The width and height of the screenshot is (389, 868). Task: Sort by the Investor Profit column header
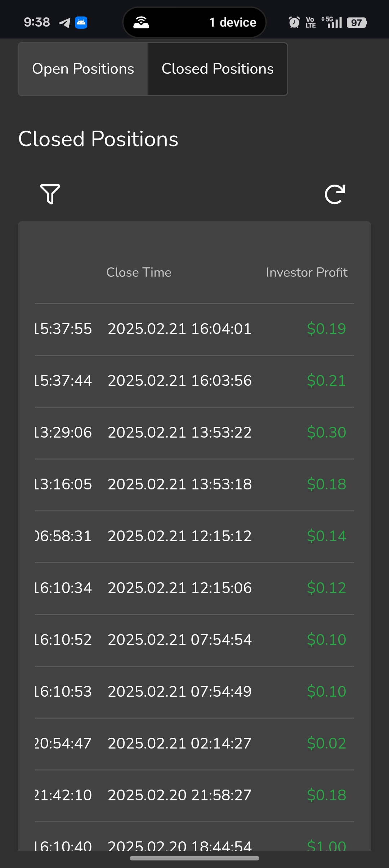(307, 272)
